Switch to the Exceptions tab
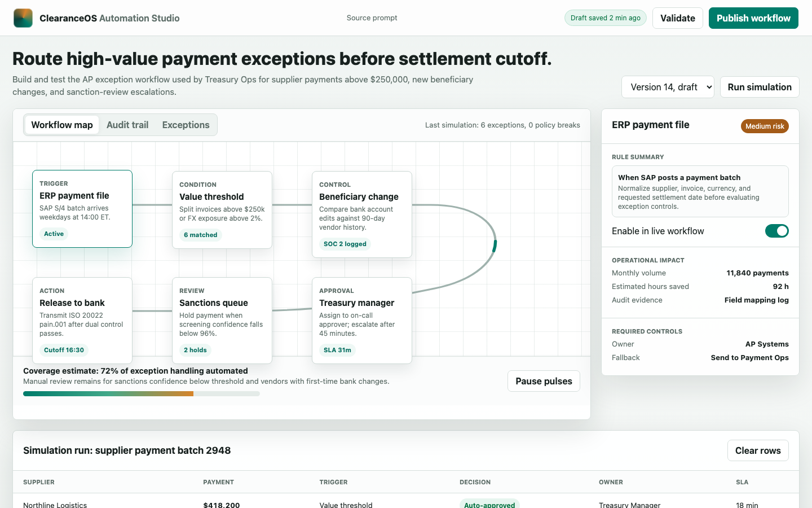Viewport: 812px width, 508px height. tap(186, 125)
